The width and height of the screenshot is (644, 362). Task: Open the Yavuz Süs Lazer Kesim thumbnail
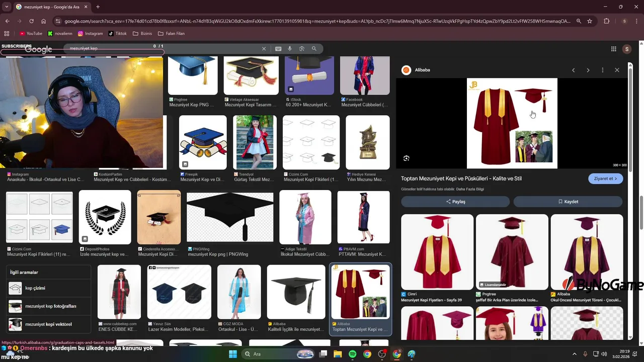[179, 292]
